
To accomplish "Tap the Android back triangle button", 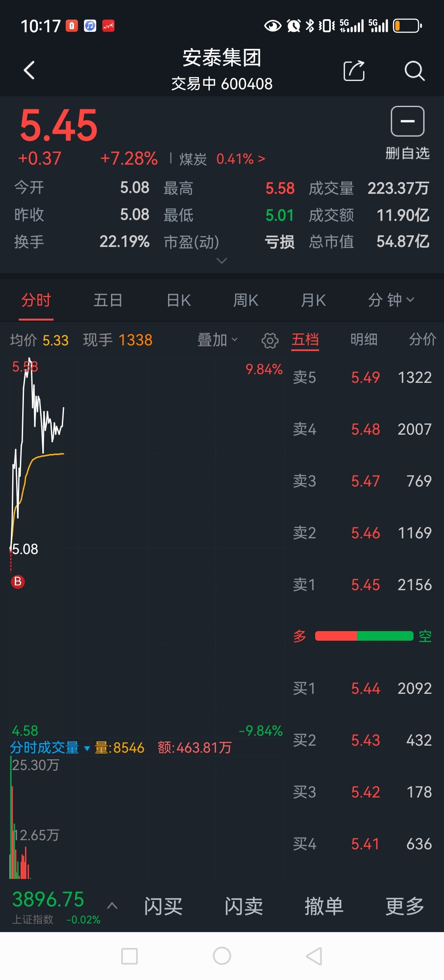I will coord(314,956).
